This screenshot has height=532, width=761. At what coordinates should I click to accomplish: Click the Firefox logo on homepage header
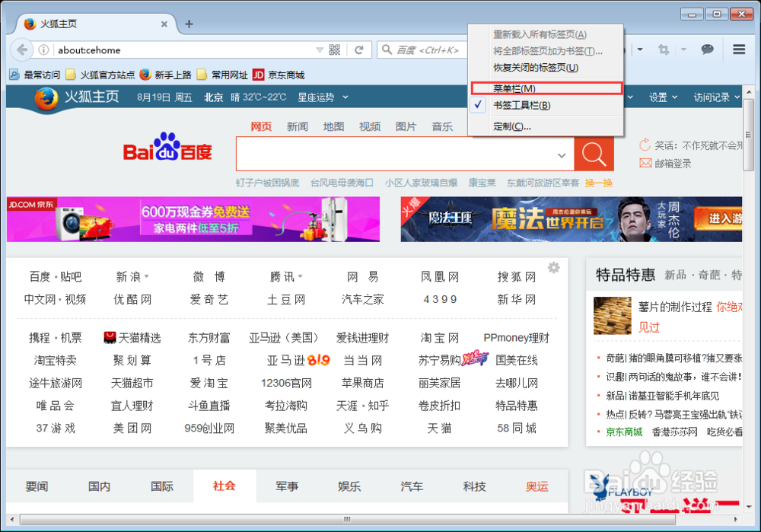coord(46,98)
